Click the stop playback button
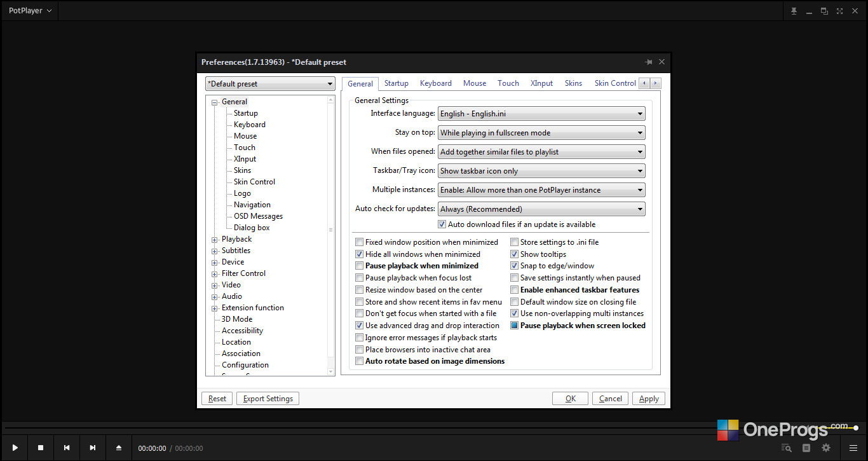The width and height of the screenshot is (868, 461). pos(41,448)
